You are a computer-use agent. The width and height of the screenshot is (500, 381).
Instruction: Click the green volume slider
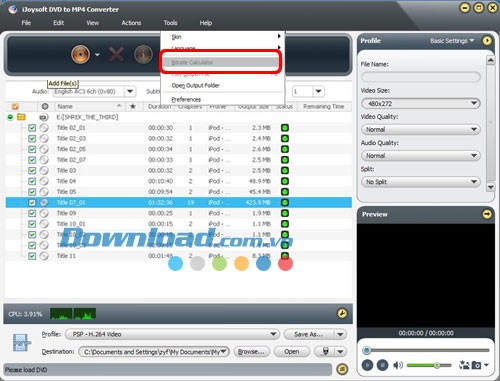click(429, 365)
